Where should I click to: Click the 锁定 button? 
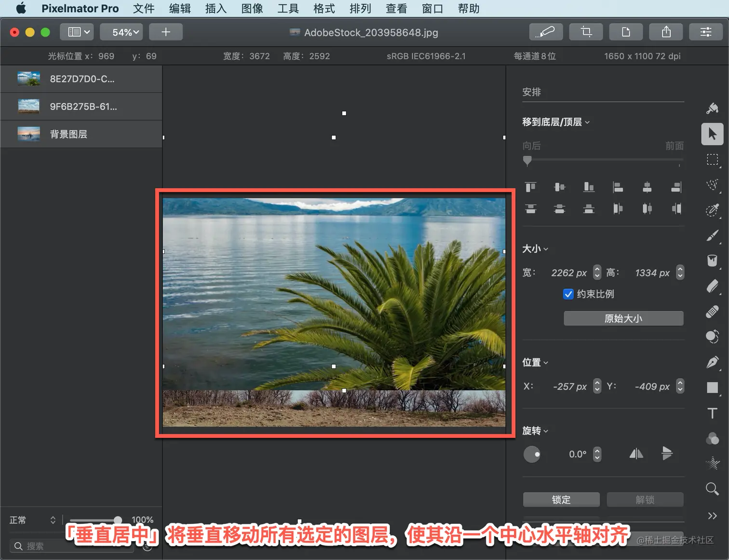click(x=561, y=500)
